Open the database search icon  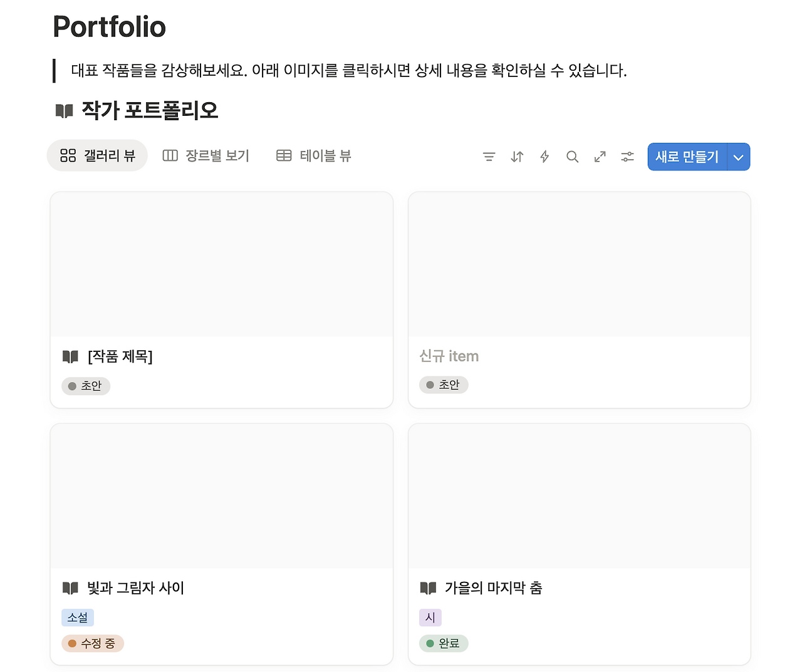coord(572,157)
